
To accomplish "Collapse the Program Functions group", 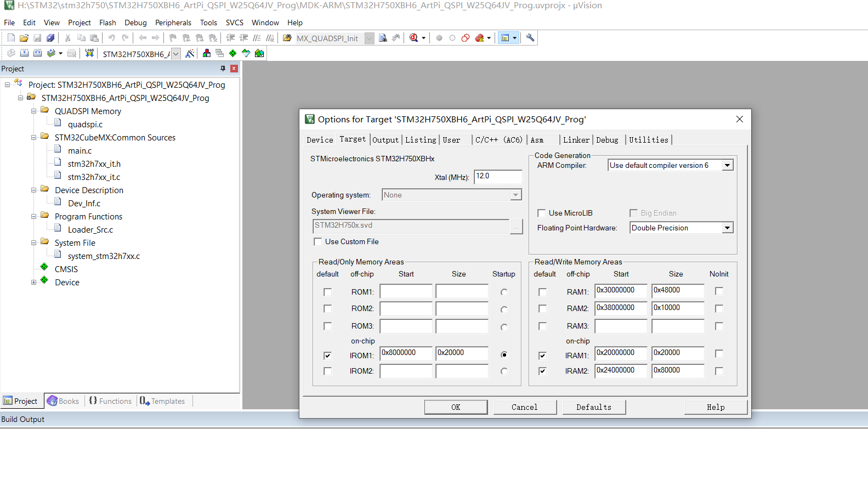I will pos(33,217).
